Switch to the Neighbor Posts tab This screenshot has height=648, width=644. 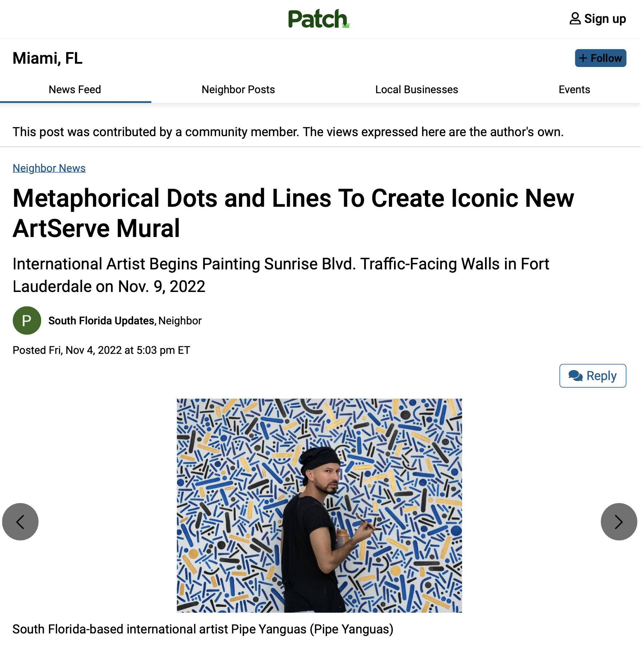click(x=238, y=90)
